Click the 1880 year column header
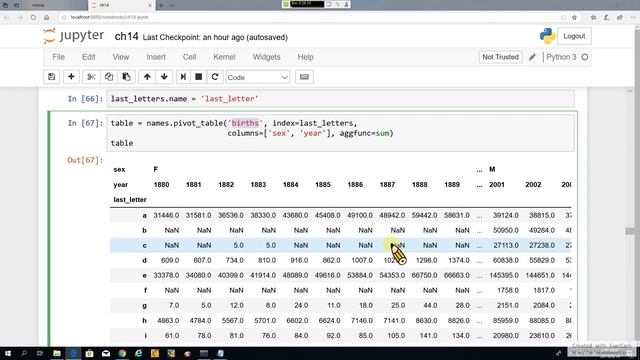The image size is (640, 360). (161, 184)
